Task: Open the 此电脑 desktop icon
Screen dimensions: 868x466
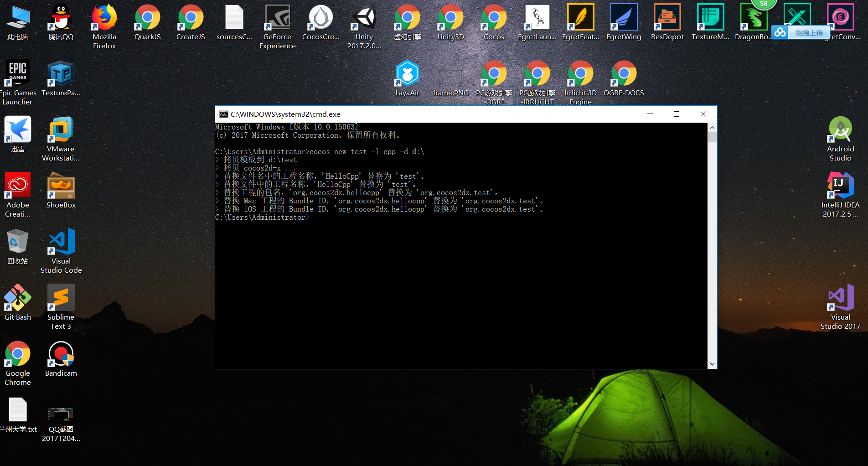Action: point(18,22)
